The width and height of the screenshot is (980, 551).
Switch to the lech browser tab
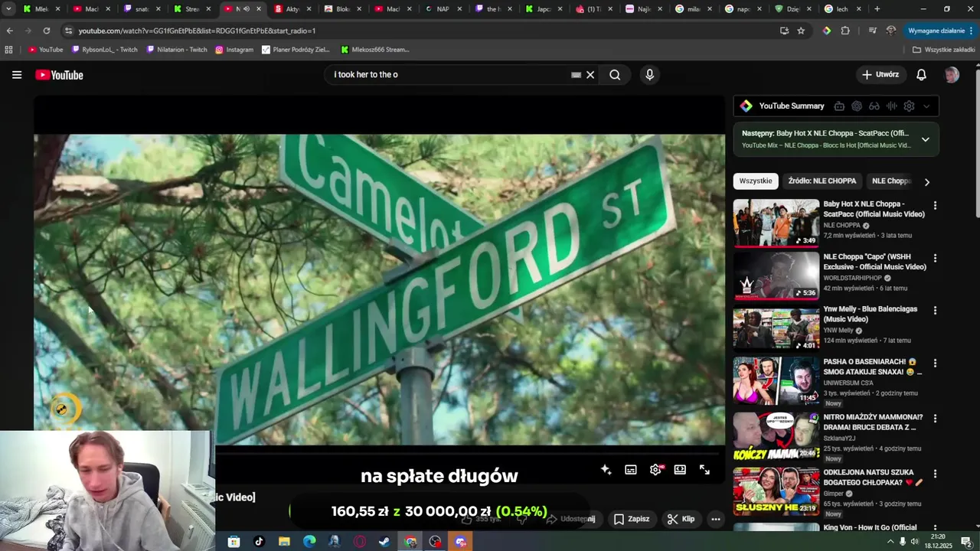coord(842,9)
